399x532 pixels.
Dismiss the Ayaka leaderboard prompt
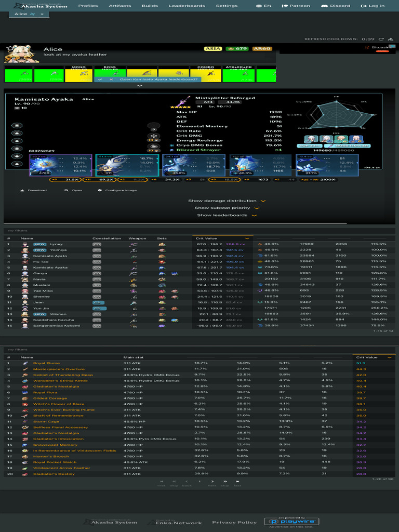[111, 79]
